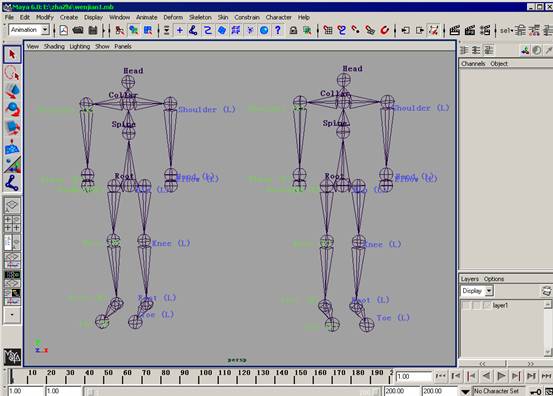Select the arrow Select tool
Viewport: 553px width, 396px height.
click(x=12, y=55)
